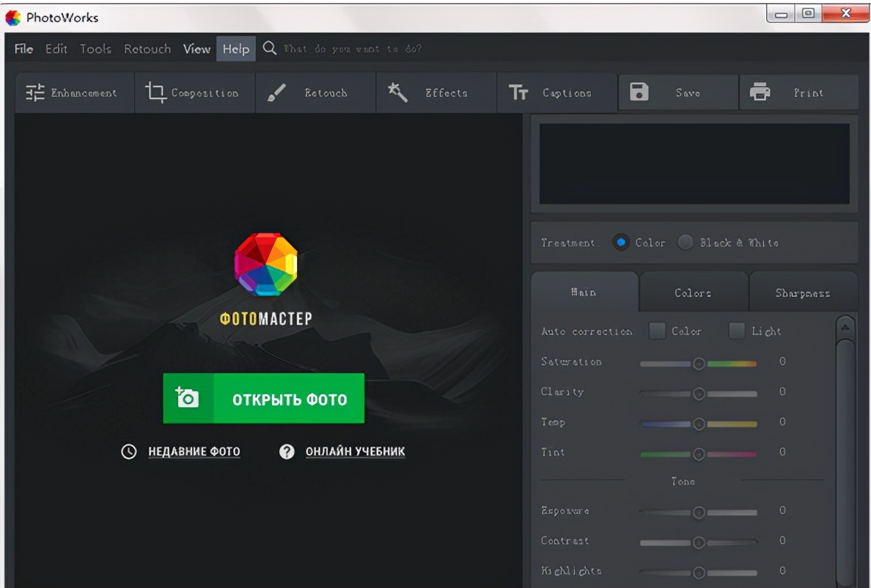Click the Save floppy disk icon
Screen dimensions: 871x588
coord(639,92)
